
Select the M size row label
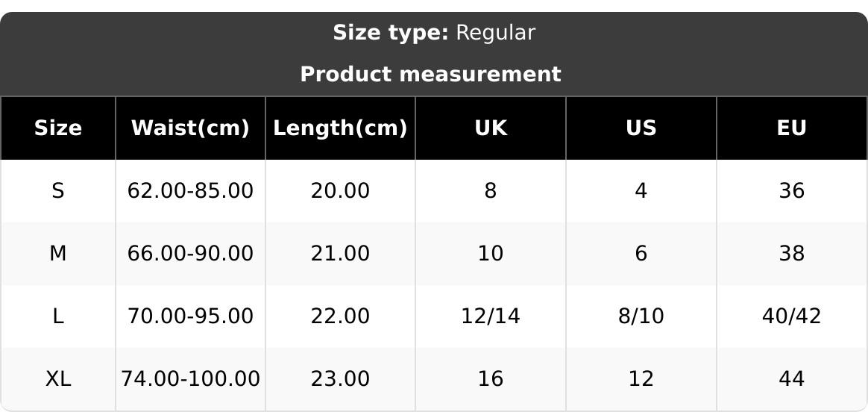[x=58, y=254]
